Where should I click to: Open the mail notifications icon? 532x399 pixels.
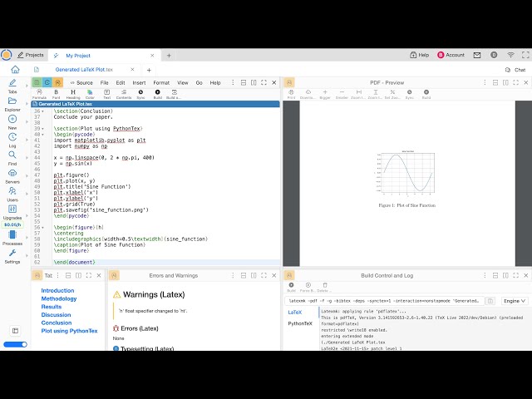(x=477, y=55)
